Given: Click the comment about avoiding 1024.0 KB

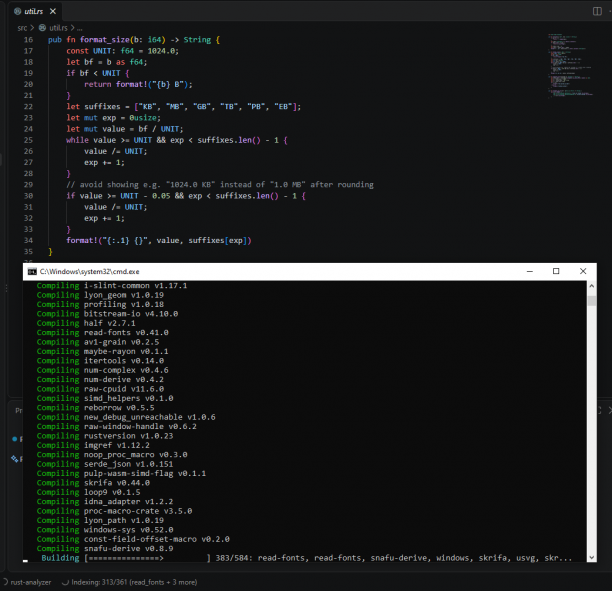Looking at the screenshot, I should tap(220, 185).
